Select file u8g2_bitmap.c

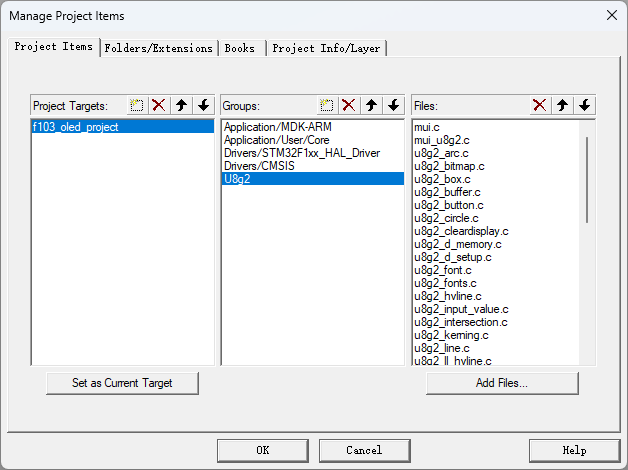click(496, 166)
